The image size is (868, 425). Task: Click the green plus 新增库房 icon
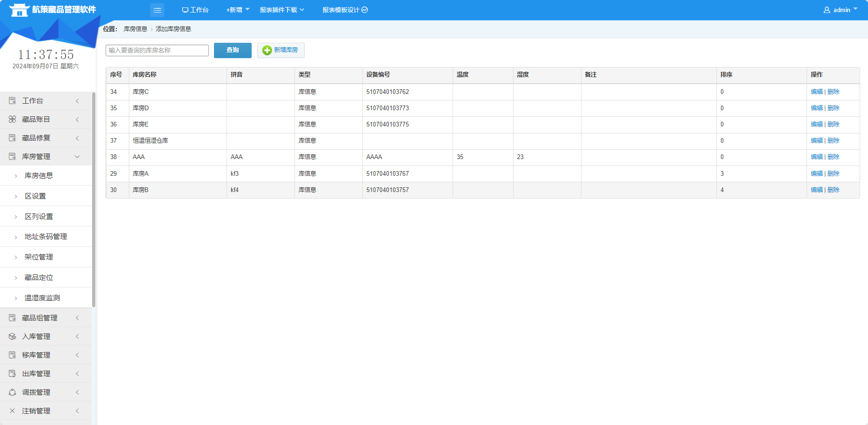coord(267,50)
